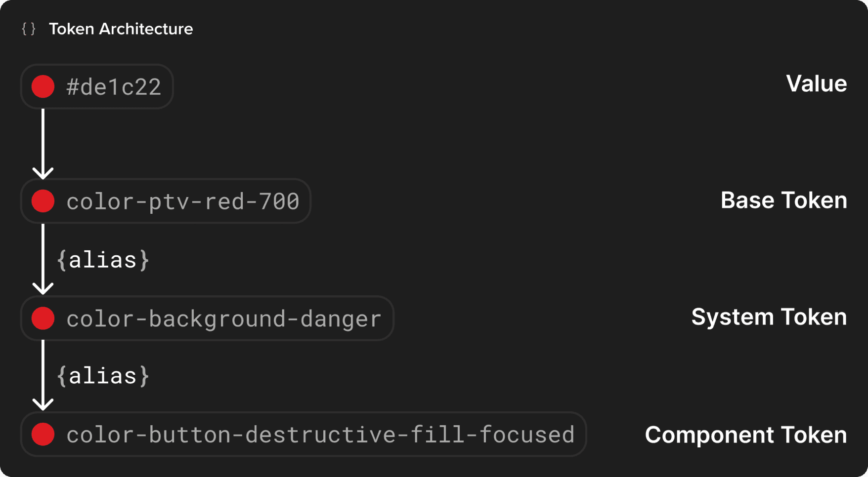Click the {alias} label below color-background-danger
The image size is (868, 477).
(x=103, y=376)
